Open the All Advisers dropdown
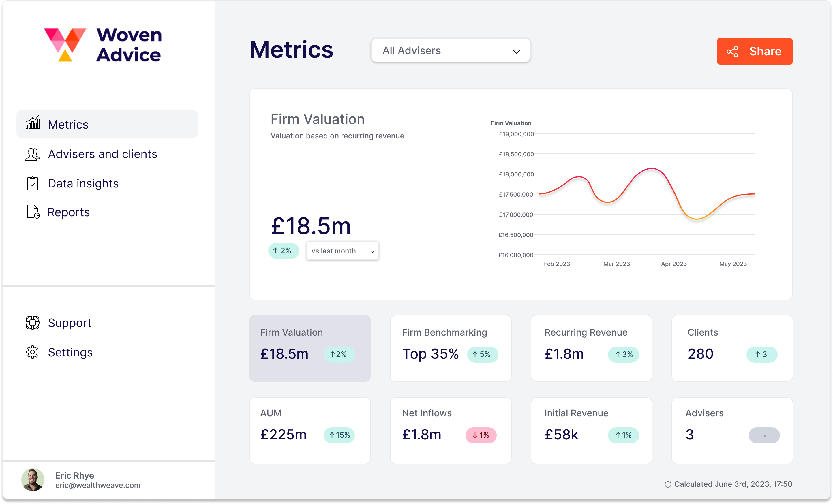 [x=451, y=50]
